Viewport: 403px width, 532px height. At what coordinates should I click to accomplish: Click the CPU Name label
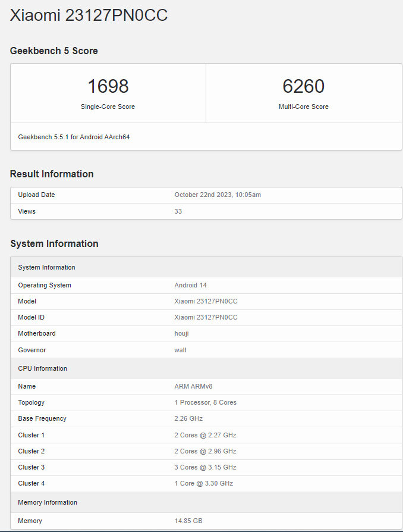tap(27, 386)
